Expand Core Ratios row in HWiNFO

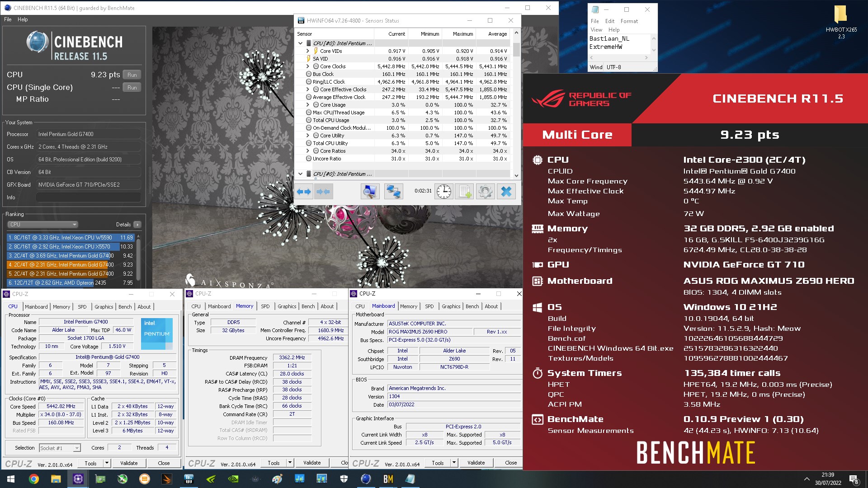click(308, 151)
